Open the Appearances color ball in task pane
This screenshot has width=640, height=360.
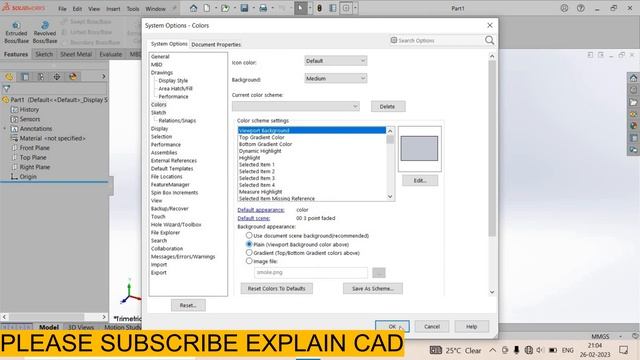[633, 126]
